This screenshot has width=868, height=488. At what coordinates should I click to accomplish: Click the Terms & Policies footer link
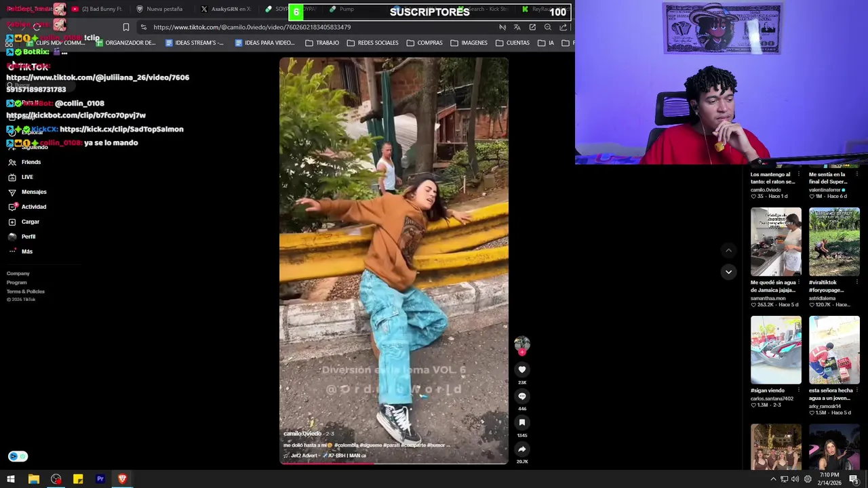[26, 291]
